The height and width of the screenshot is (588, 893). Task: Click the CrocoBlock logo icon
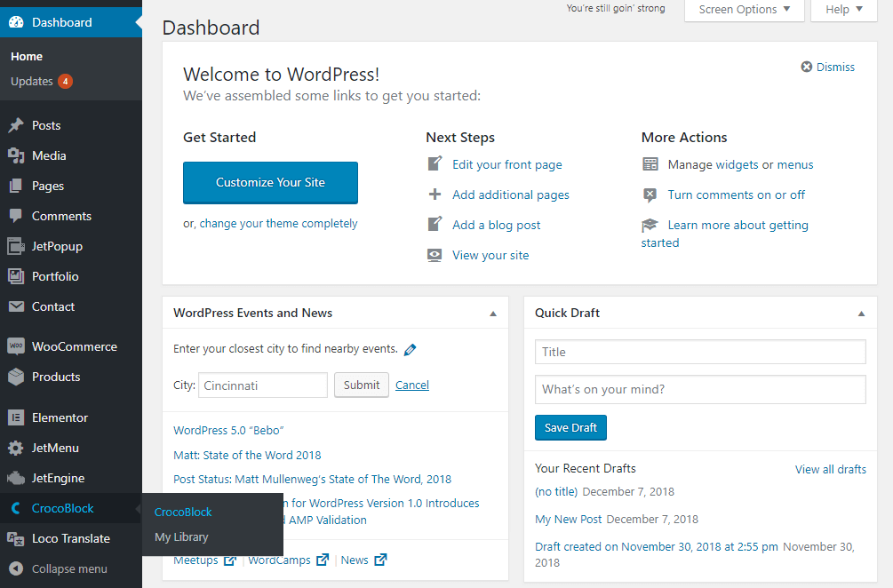16,508
